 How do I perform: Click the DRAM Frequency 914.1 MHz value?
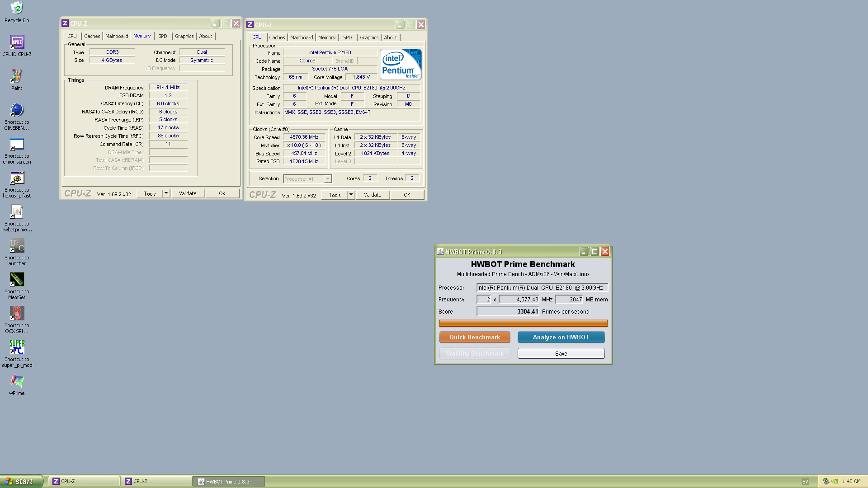[x=168, y=87]
